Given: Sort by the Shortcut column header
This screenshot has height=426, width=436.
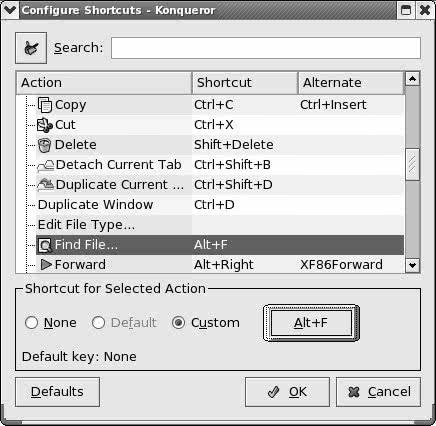Looking at the screenshot, I should [x=245, y=83].
